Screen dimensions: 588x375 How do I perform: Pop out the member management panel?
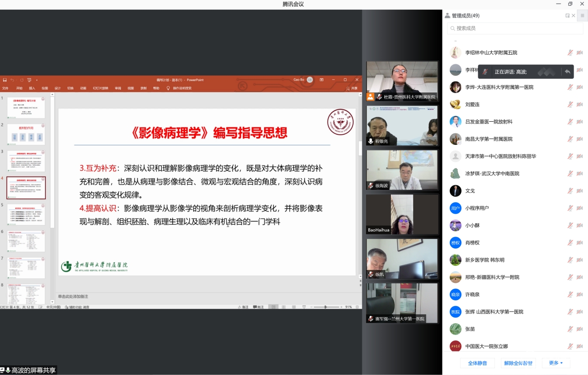point(567,16)
